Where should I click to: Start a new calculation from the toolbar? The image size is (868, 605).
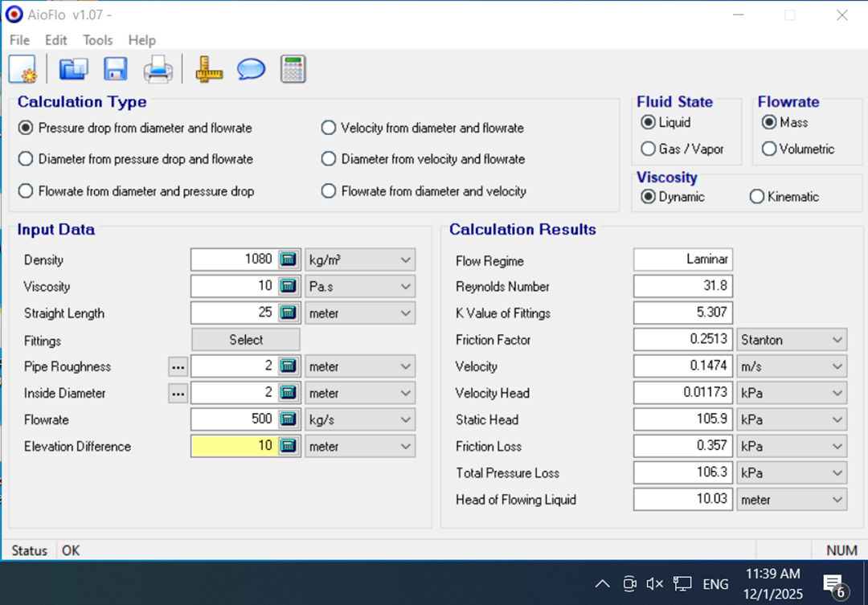[x=23, y=69]
